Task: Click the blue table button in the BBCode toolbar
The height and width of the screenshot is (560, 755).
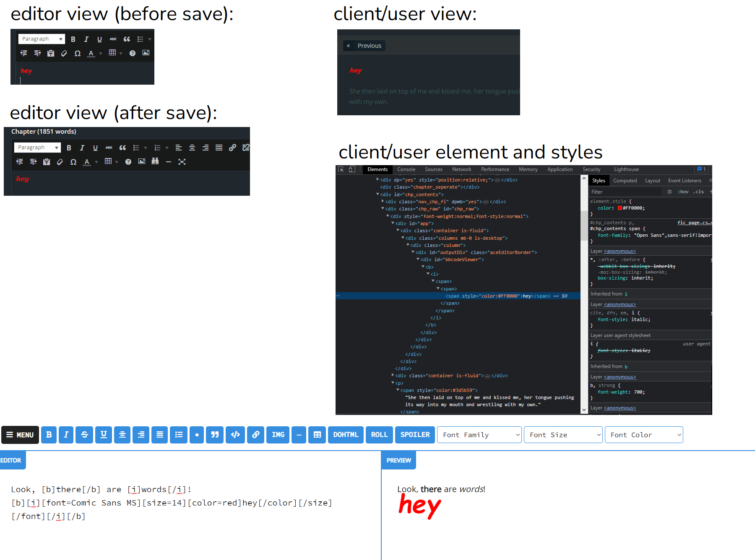Action: (317, 435)
